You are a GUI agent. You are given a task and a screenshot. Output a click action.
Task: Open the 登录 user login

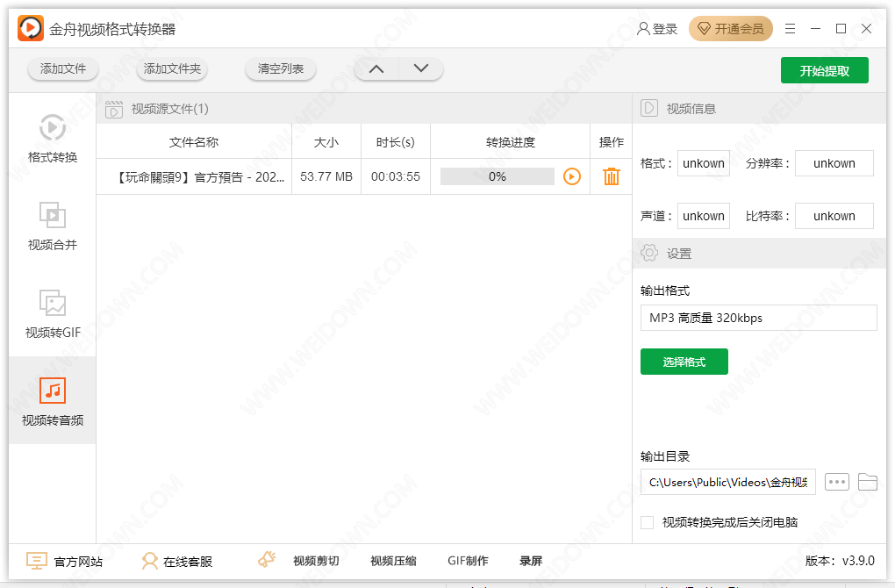[x=657, y=29]
